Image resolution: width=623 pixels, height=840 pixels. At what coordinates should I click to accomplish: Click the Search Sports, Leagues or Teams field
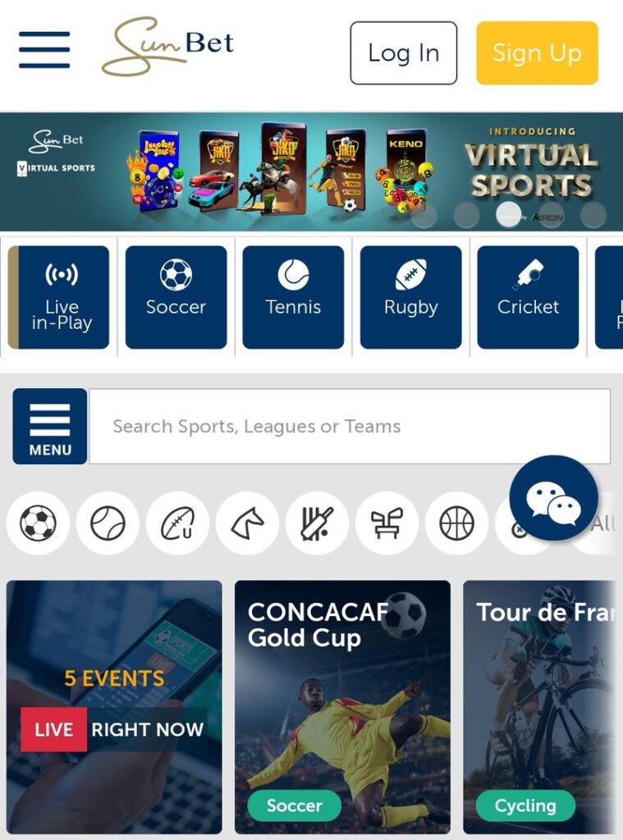pyautogui.click(x=350, y=427)
